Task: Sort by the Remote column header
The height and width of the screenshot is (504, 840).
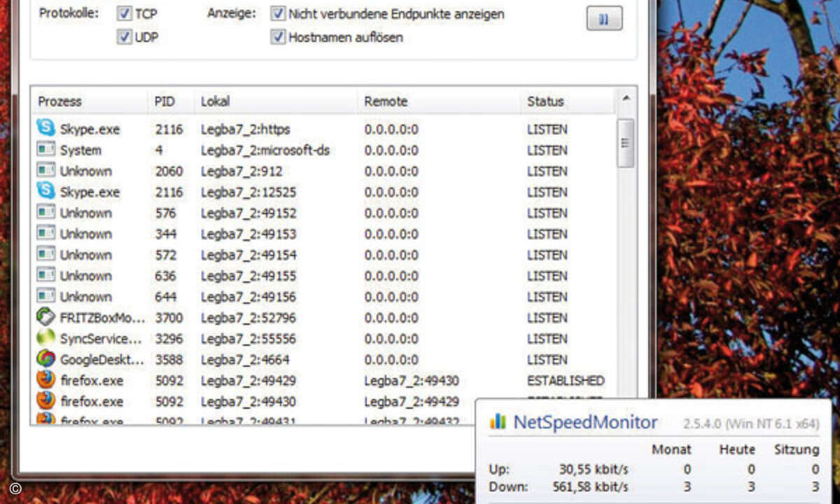Action: 439,101
